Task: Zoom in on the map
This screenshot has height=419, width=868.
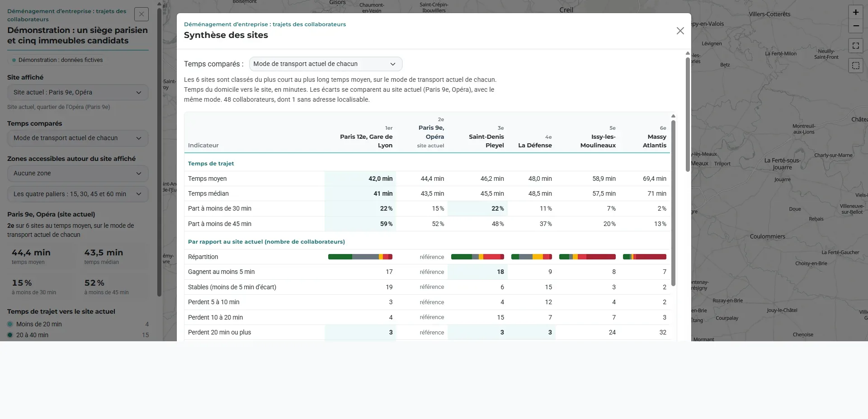Action: pyautogui.click(x=856, y=12)
